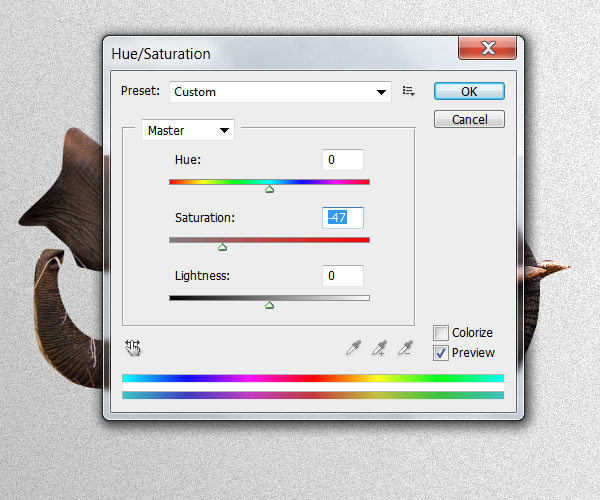Click the Lightness: label
Screen dimensions: 600x500
tap(202, 276)
